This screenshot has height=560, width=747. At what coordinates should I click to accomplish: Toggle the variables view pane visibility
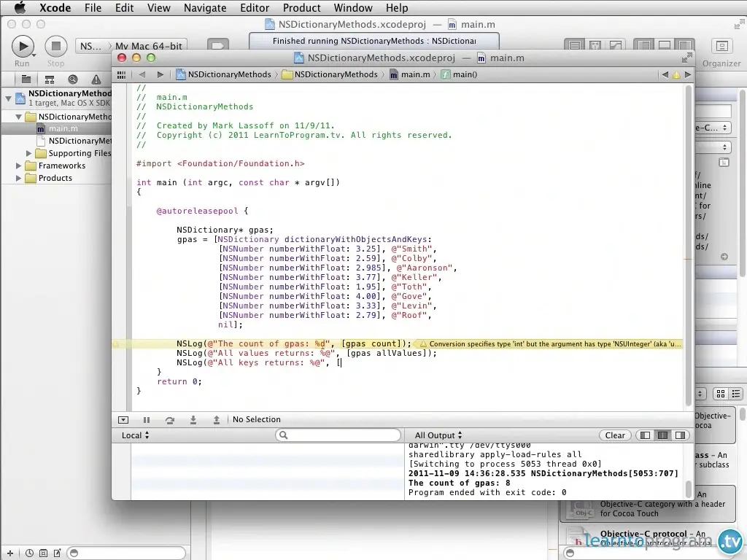tap(645, 435)
